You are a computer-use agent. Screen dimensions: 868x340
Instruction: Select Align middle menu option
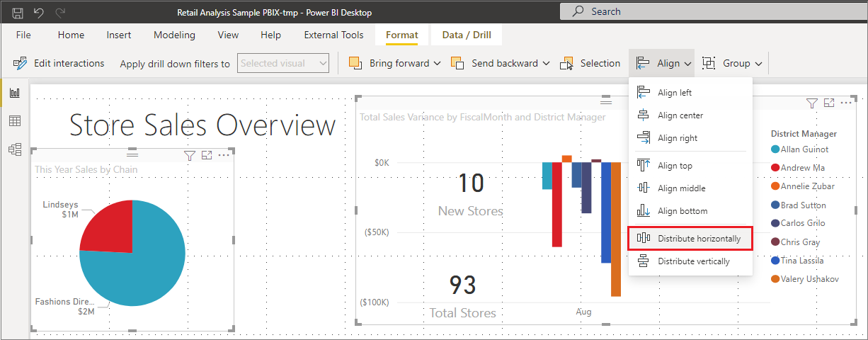click(681, 188)
